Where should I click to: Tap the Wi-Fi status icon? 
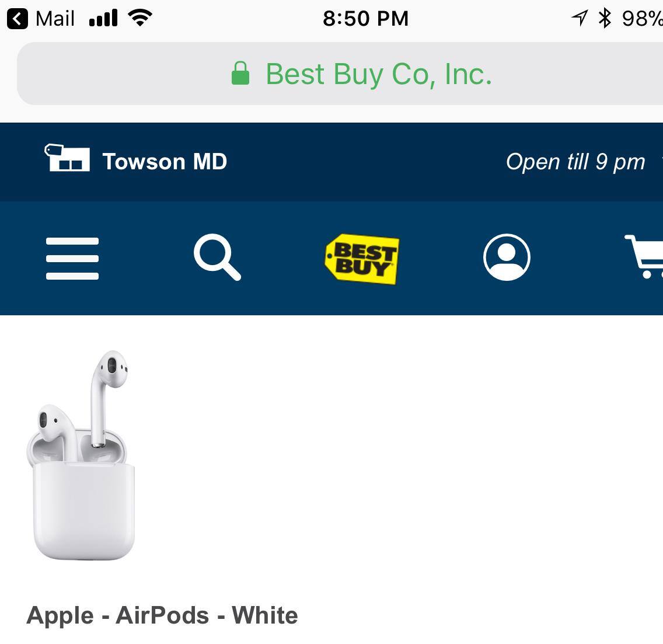point(140,18)
